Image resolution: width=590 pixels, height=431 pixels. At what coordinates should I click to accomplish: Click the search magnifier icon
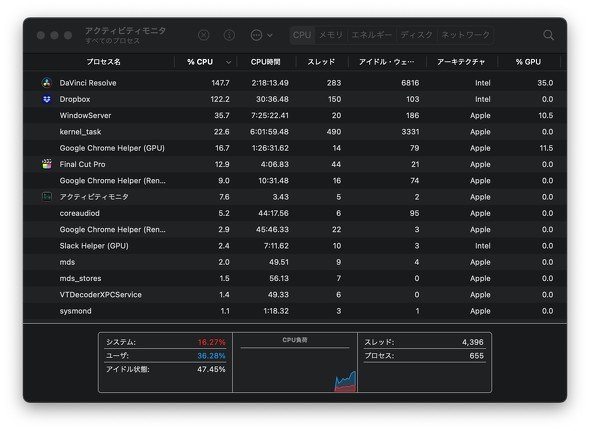coord(548,35)
